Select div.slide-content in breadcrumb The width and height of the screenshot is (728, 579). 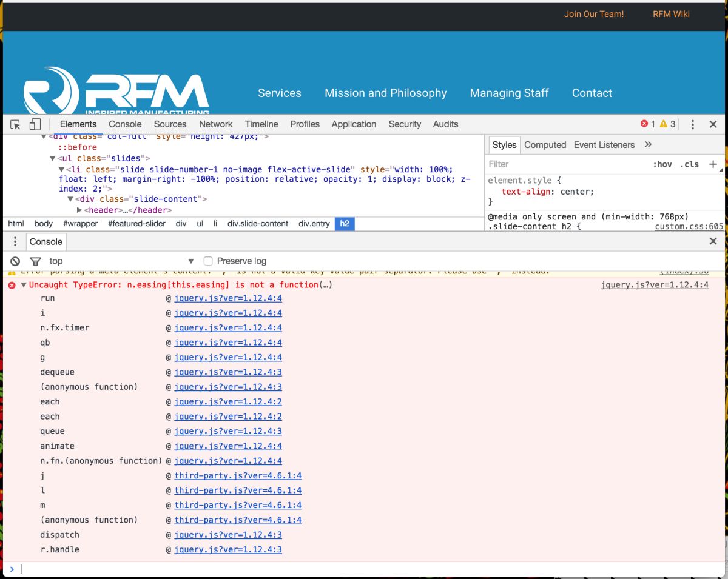click(x=258, y=224)
